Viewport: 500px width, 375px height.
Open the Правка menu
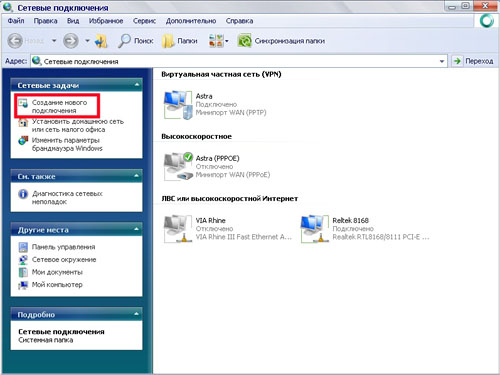[x=45, y=21]
